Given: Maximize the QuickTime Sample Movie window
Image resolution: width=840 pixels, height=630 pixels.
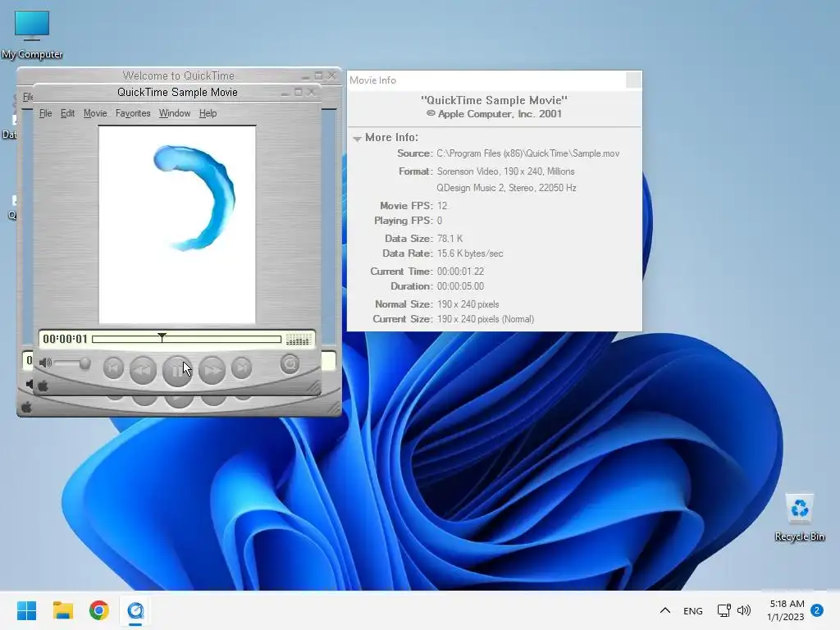Looking at the screenshot, I should [299, 92].
